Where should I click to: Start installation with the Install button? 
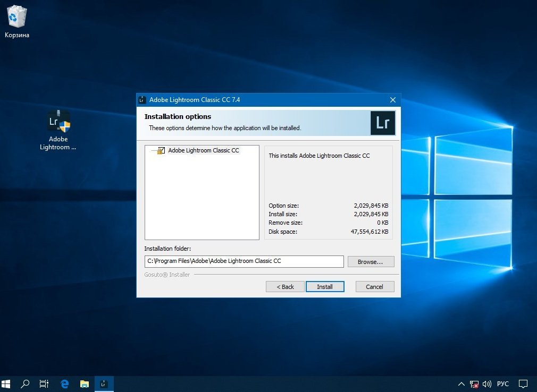[325, 287]
